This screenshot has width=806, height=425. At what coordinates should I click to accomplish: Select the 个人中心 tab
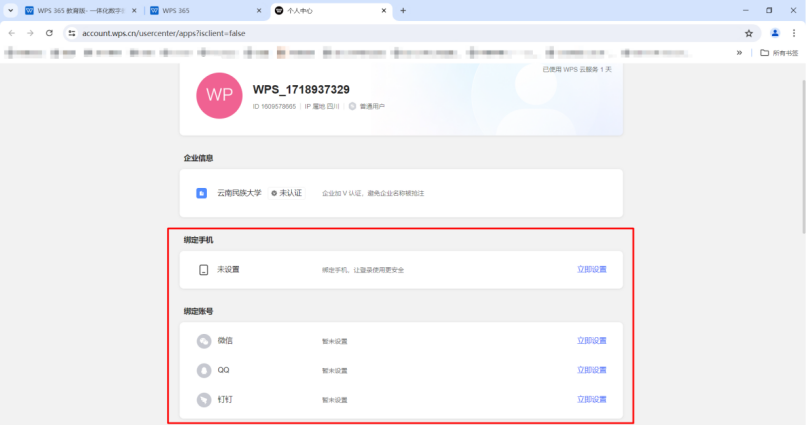[332, 10]
